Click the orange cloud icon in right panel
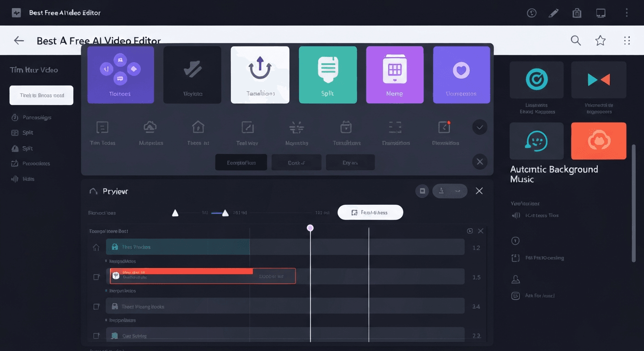This screenshot has height=351, width=644. [598, 141]
